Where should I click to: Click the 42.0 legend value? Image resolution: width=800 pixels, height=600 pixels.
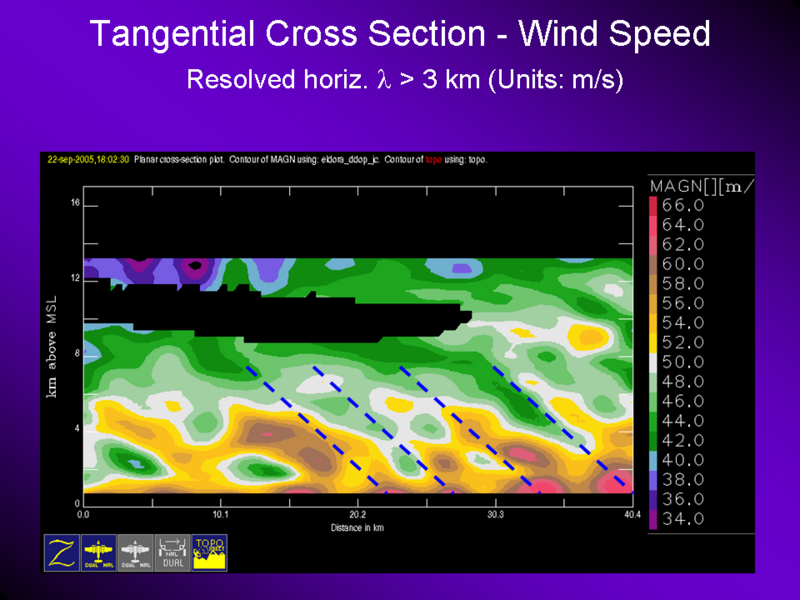coord(683,440)
